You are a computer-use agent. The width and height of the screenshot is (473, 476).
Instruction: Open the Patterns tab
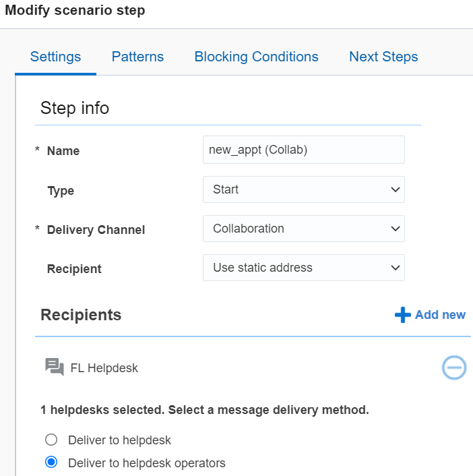tap(137, 57)
